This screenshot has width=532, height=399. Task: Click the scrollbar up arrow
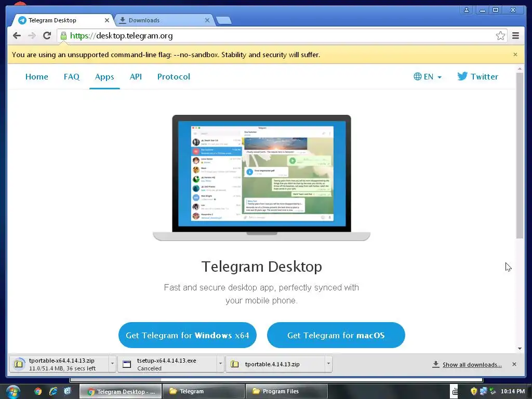[520, 69]
